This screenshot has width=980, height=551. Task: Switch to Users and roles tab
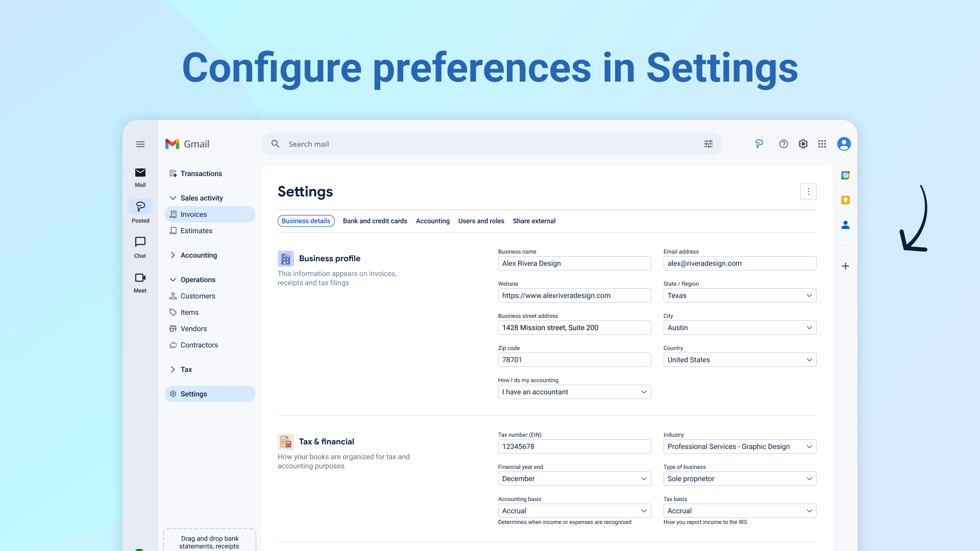coord(481,221)
